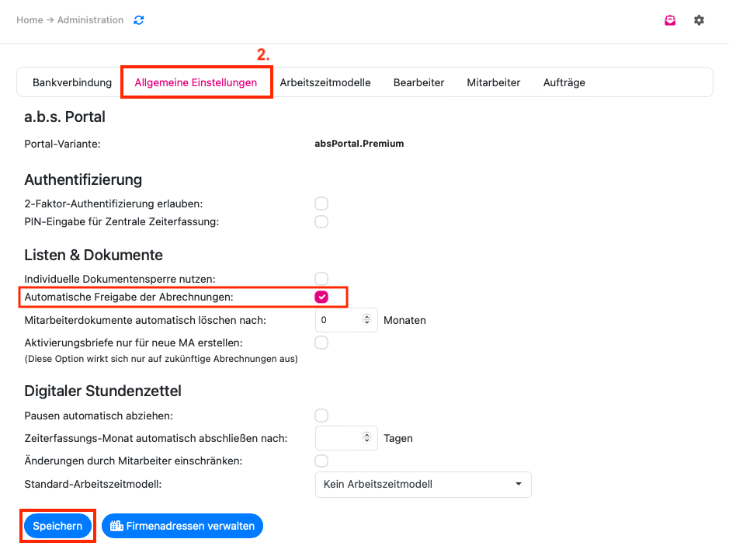Check Pausen automatisch abziehen
Screen dimensions: 729x560
tap(321, 416)
